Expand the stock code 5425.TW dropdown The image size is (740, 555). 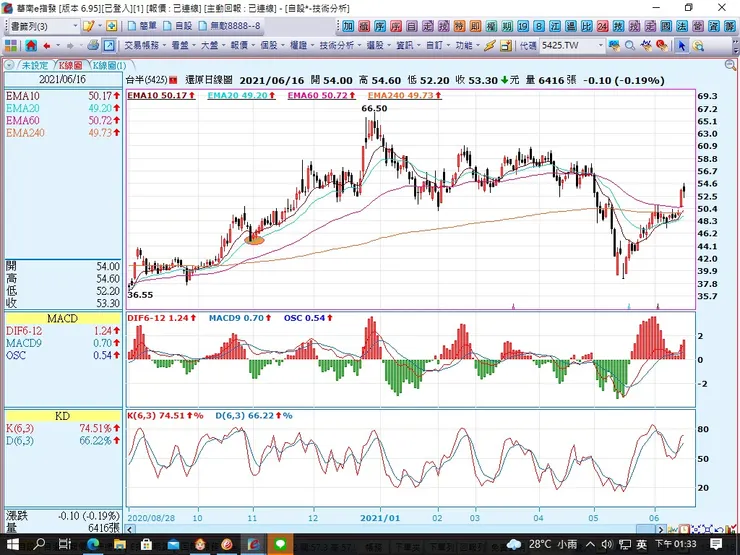[600, 45]
